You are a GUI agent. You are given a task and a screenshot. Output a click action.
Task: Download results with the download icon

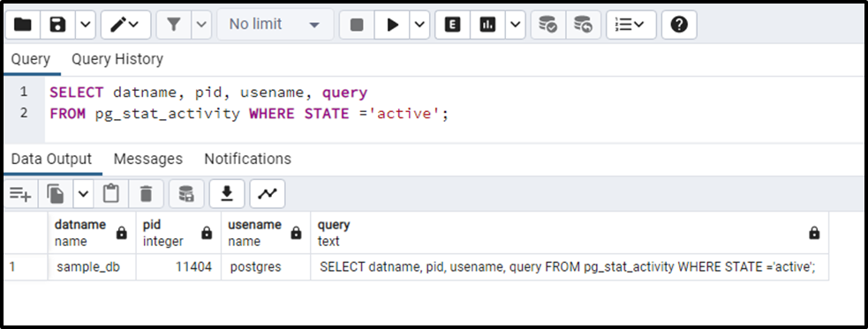pos(226,194)
